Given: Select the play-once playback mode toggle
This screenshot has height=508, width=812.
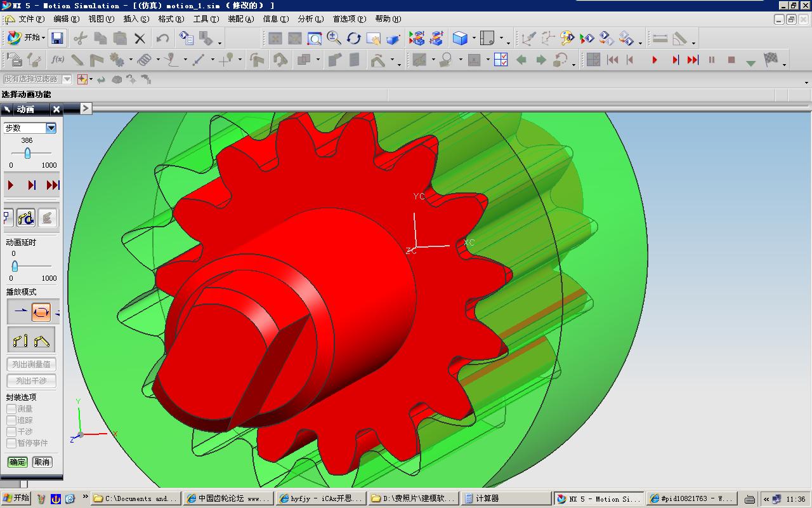Looking at the screenshot, I should tap(20, 312).
